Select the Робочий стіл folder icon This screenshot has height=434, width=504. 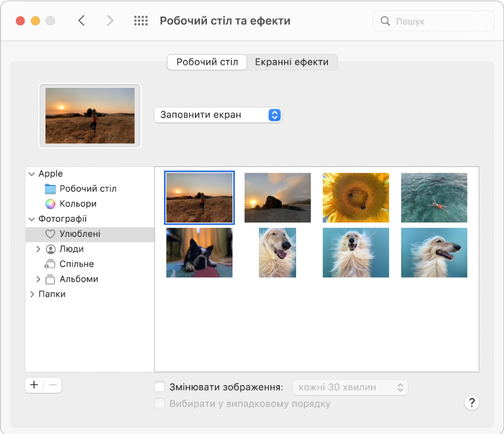coord(50,189)
